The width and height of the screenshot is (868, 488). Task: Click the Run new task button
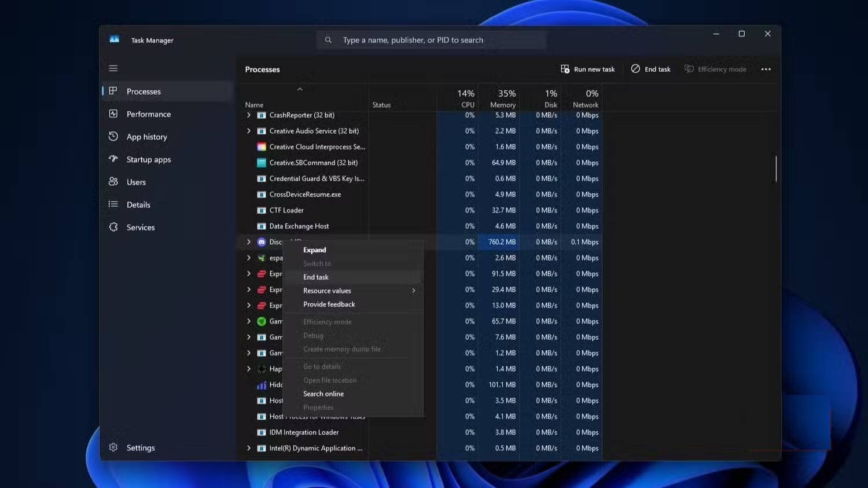coord(587,69)
